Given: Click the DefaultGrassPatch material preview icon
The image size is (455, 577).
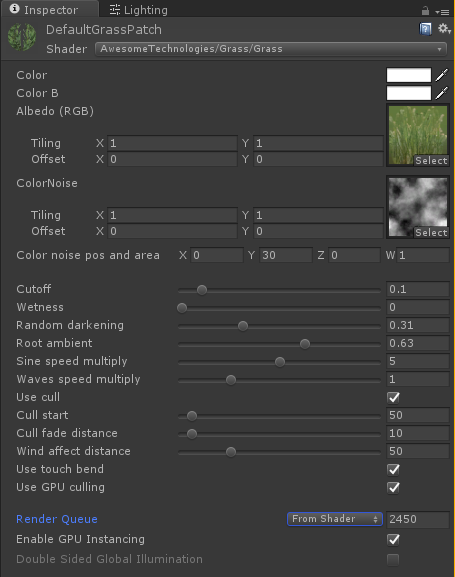Looking at the screenshot, I should [x=22, y=37].
